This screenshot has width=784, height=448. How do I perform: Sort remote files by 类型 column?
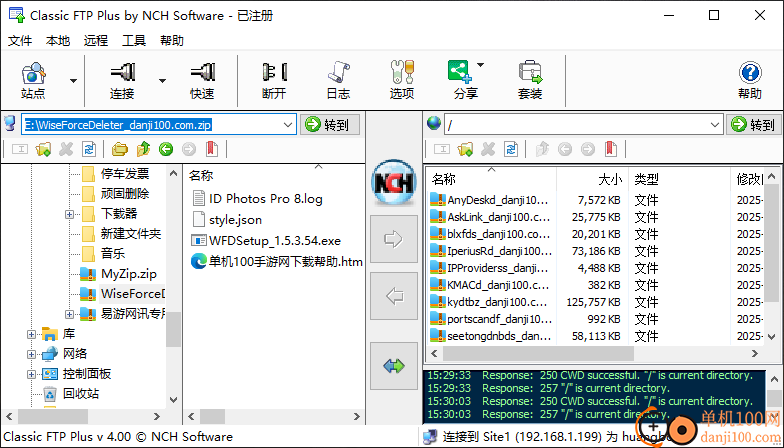(680, 178)
